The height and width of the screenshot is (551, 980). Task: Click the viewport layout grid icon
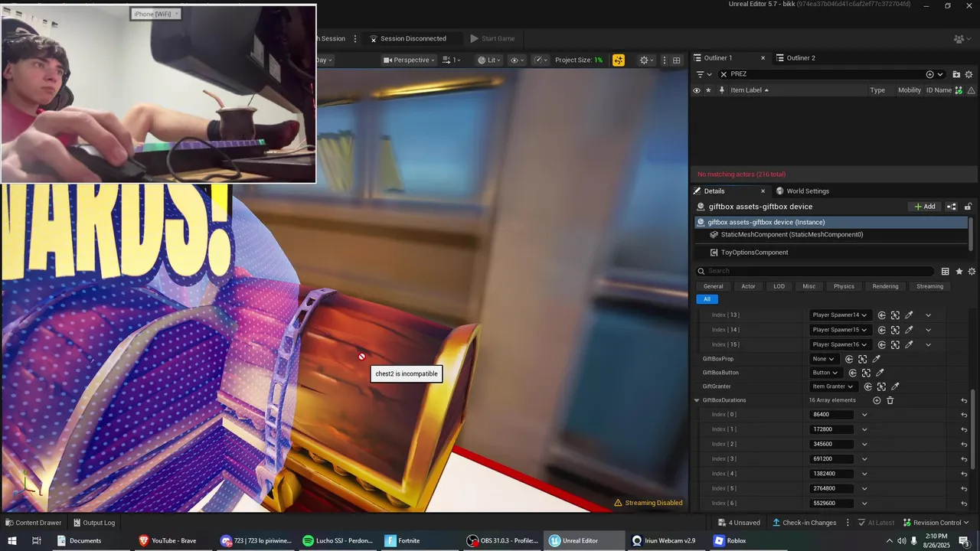coord(676,60)
